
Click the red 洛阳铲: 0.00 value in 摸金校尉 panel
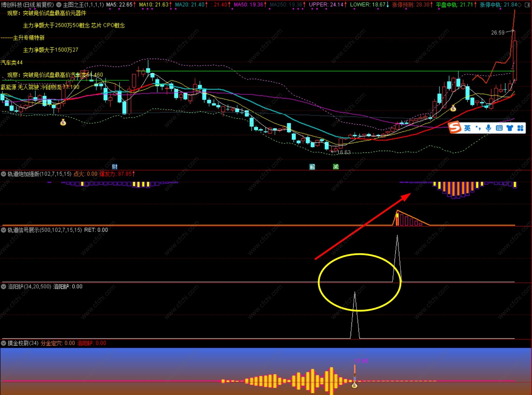(x=91, y=343)
